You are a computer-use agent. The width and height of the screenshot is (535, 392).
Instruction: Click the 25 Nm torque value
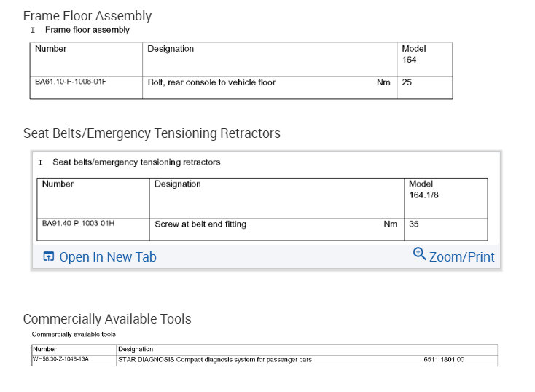pos(407,82)
